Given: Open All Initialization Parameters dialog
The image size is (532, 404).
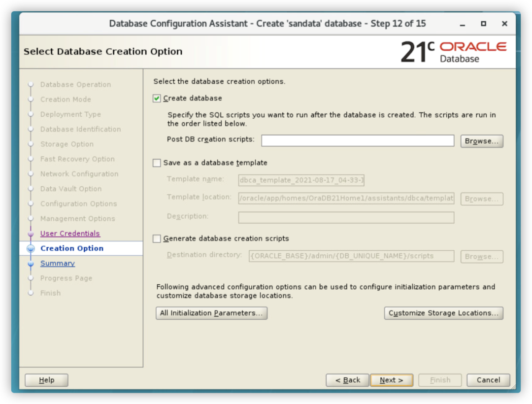Looking at the screenshot, I should click(211, 313).
